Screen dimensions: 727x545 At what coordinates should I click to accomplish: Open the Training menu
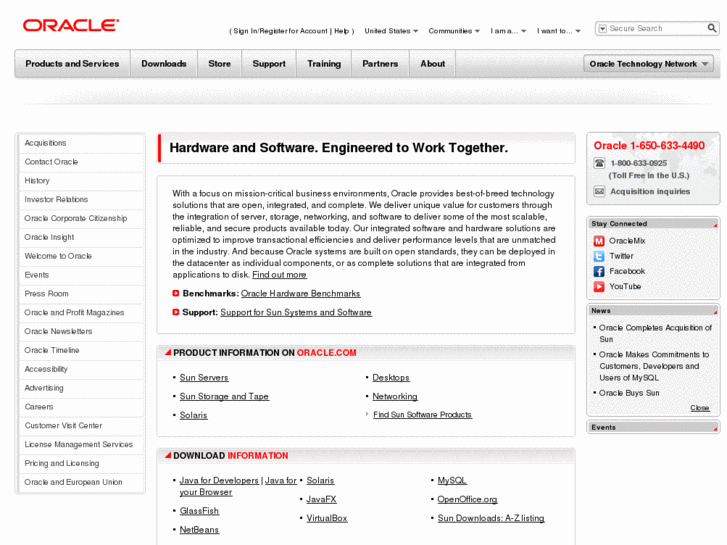(x=324, y=64)
